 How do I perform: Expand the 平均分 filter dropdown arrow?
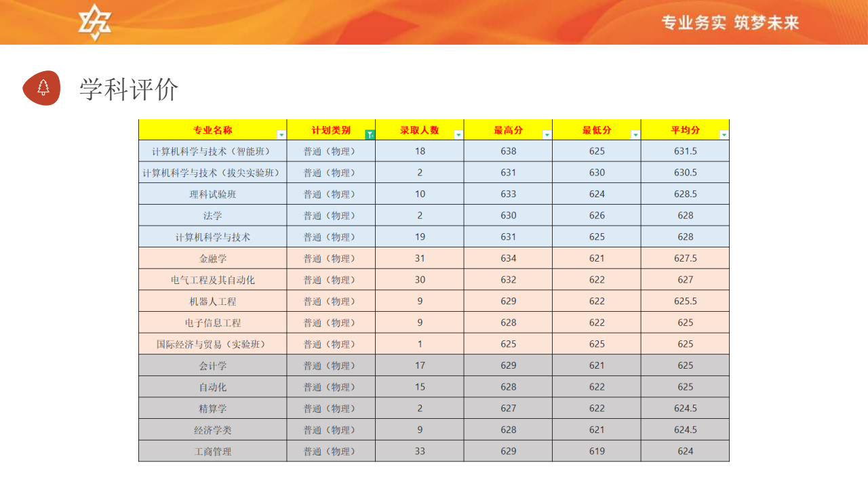[x=724, y=135]
